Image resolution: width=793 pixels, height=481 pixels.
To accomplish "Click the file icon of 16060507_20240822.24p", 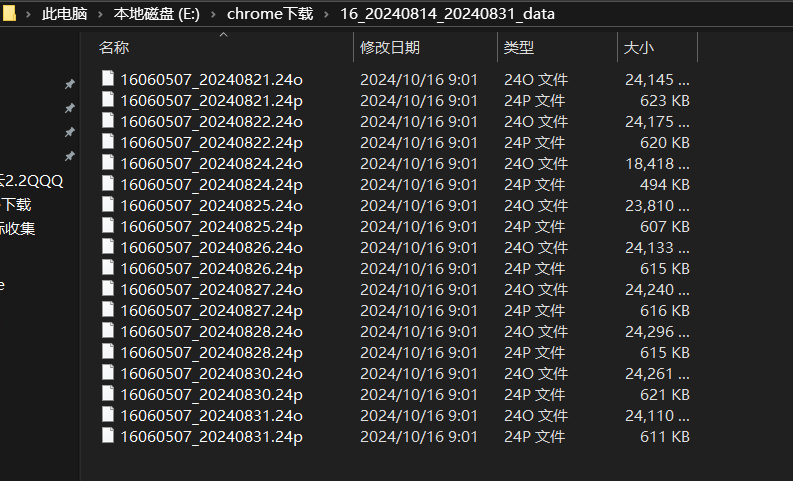I will click(108, 142).
